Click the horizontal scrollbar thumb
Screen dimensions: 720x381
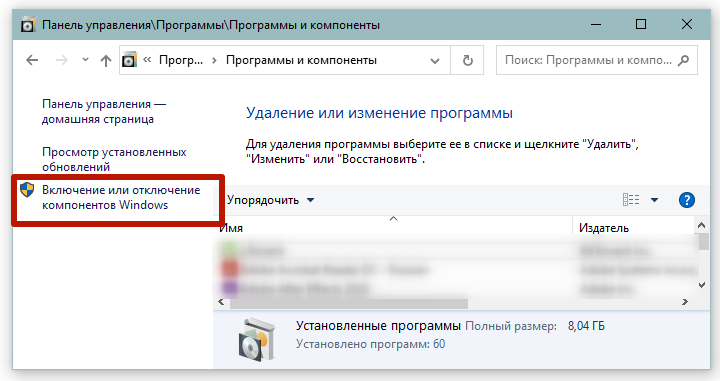coord(348,304)
